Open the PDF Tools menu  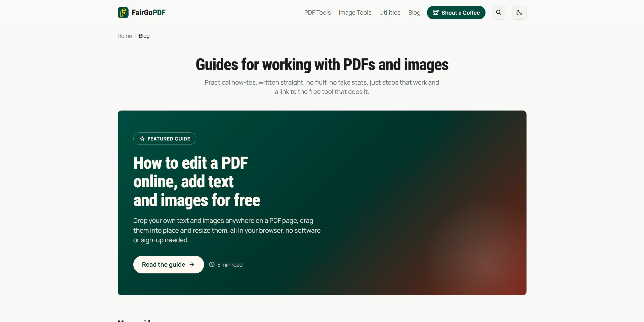(x=317, y=13)
